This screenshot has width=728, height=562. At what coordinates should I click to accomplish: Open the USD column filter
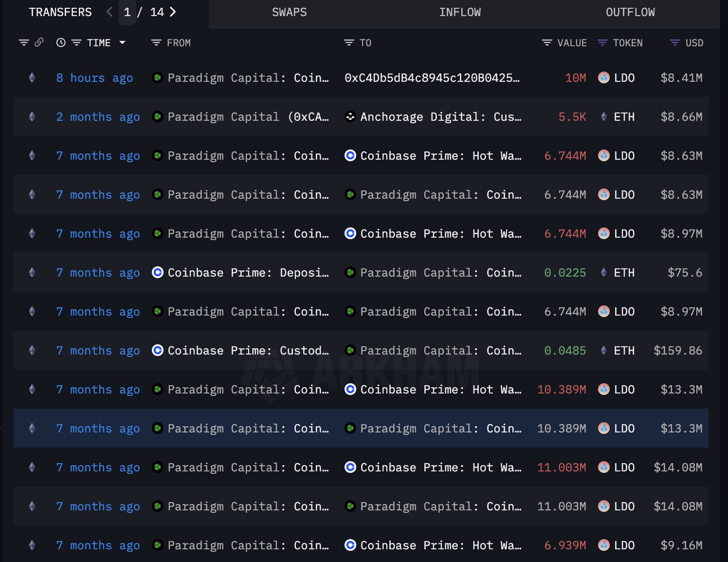tap(674, 43)
